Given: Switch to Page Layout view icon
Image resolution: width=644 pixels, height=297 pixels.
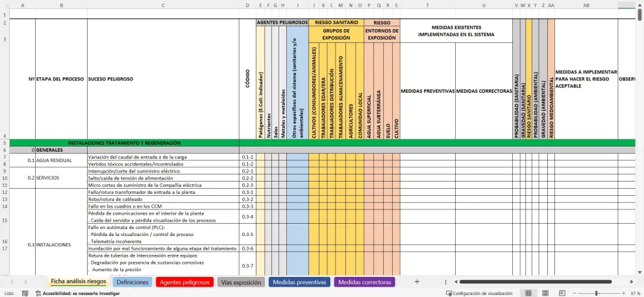Looking at the screenshot, I should pos(545,293).
